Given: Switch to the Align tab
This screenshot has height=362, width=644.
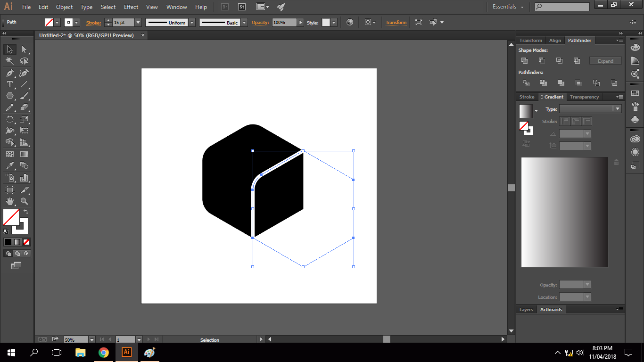Looking at the screenshot, I should click(x=555, y=41).
